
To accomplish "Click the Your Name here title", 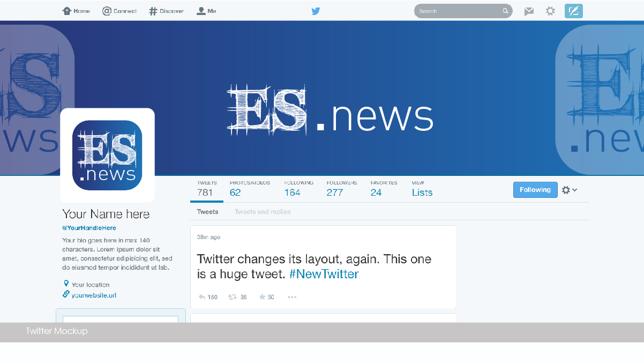I will click(x=106, y=214).
